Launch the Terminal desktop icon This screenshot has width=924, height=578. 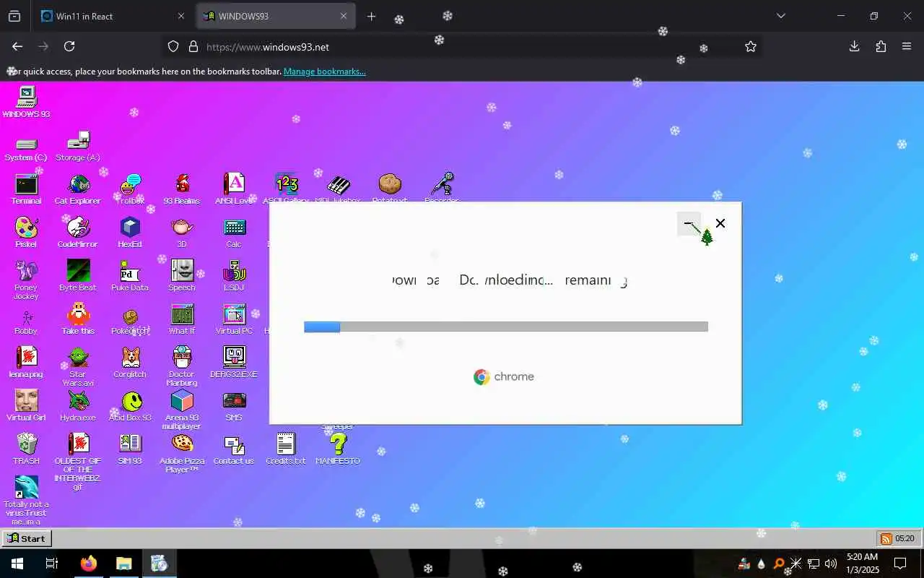[26, 190]
